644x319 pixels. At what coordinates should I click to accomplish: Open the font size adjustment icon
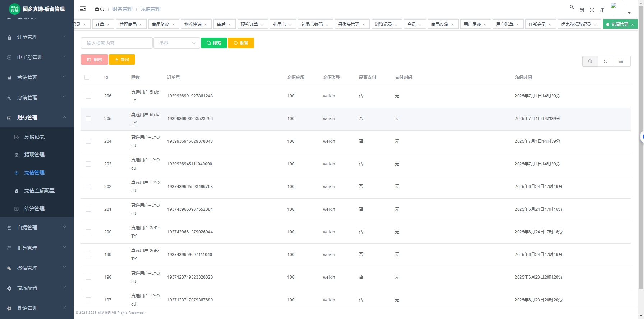point(602,10)
